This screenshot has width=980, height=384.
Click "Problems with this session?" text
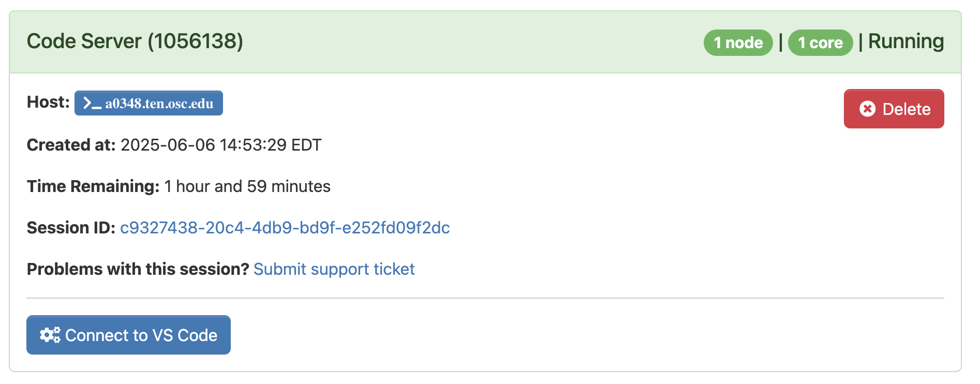click(138, 269)
